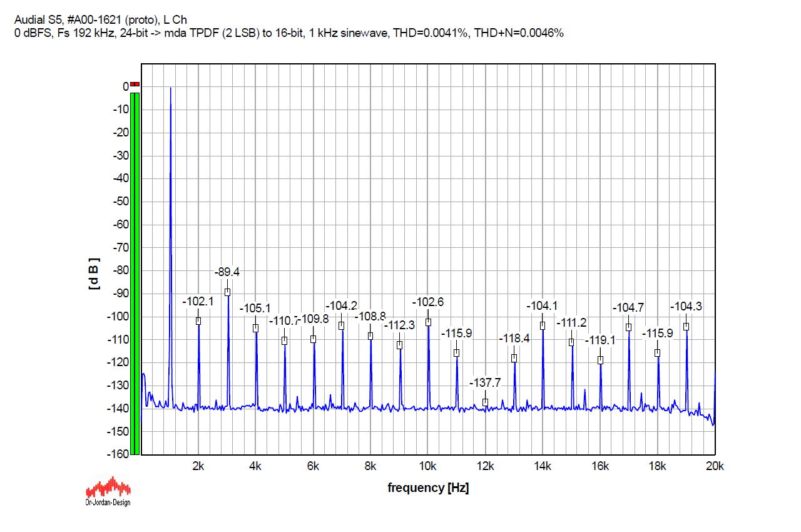Pick the square marker under the -119.1 label
Image resolution: width=801 pixels, height=532 pixels.
coord(600,361)
